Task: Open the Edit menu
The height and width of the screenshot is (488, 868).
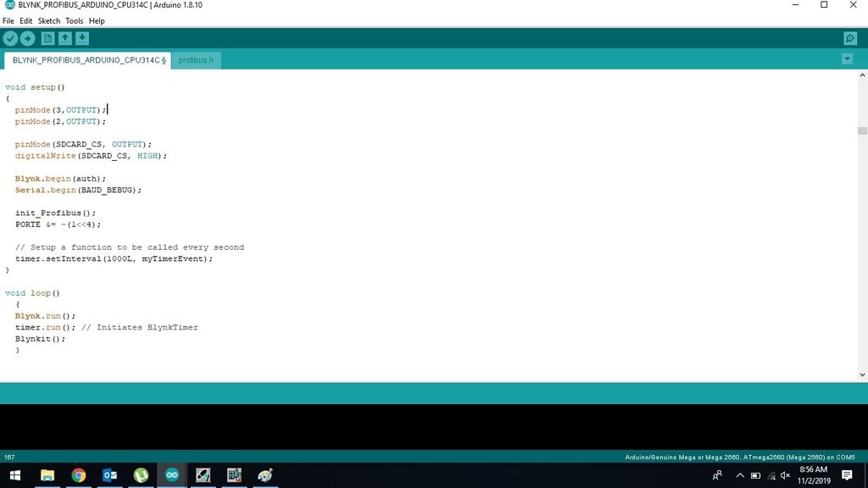Action: coord(26,21)
